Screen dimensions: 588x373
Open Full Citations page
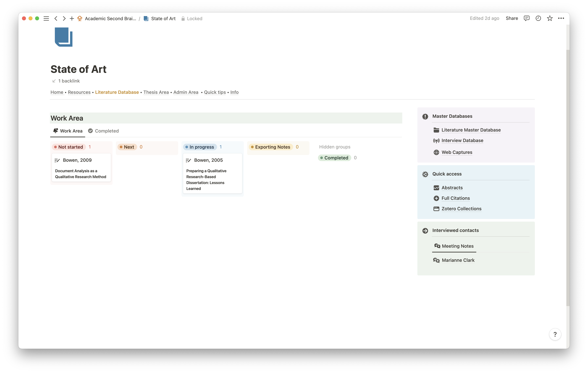[455, 198]
